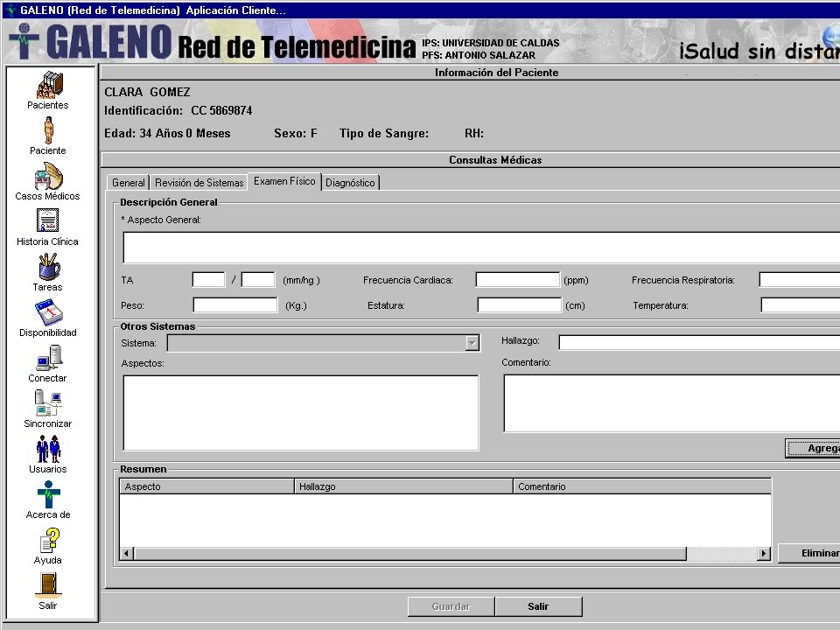Click the Información del Paciente header
The width and height of the screenshot is (840, 630).
tap(496, 73)
